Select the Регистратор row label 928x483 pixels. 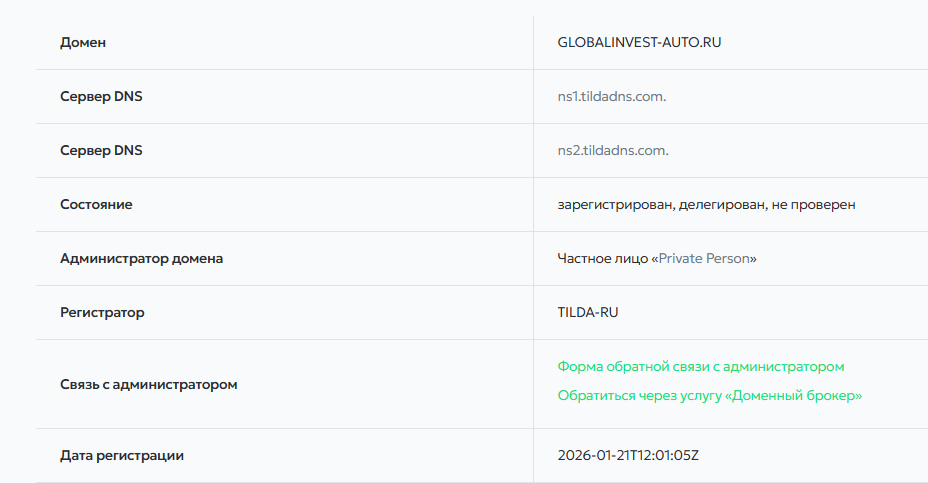pos(102,313)
